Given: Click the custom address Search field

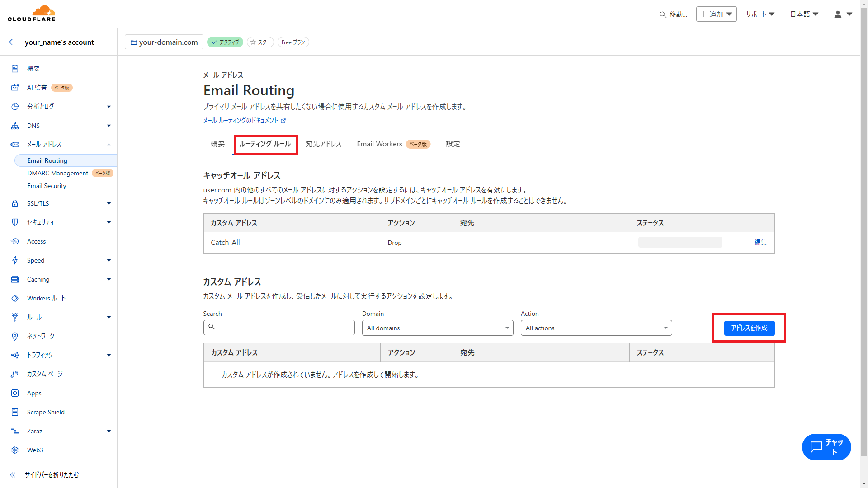Looking at the screenshot, I should point(279,328).
